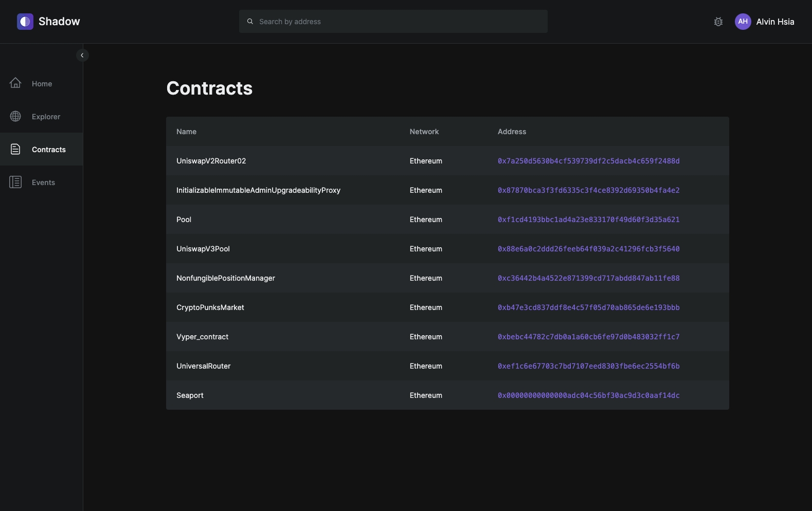
Task: Toggle the light/dark theme icon
Action: tap(718, 22)
